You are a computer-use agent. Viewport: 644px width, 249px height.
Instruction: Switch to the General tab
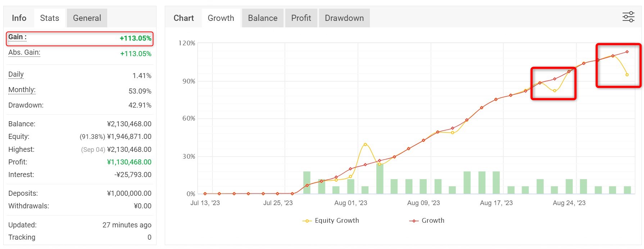click(x=87, y=18)
